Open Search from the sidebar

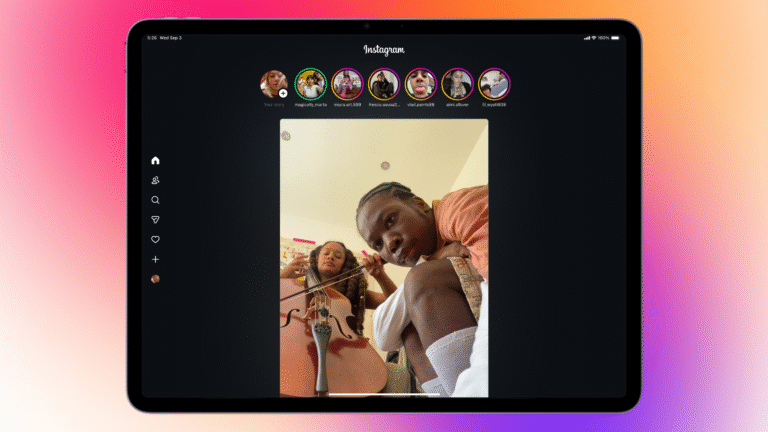155,200
